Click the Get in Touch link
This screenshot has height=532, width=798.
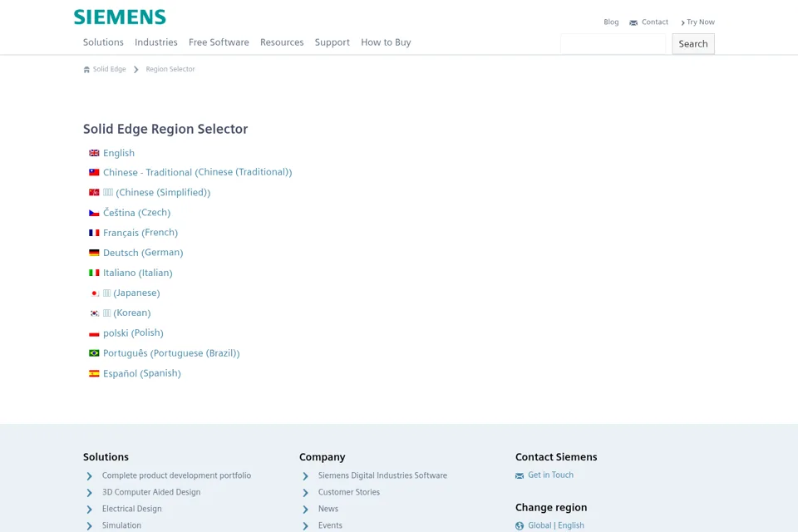click(550, 475)
